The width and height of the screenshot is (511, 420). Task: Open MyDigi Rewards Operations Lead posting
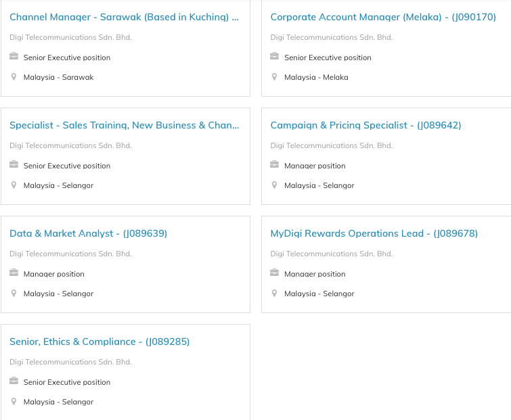tap(374, 233)
